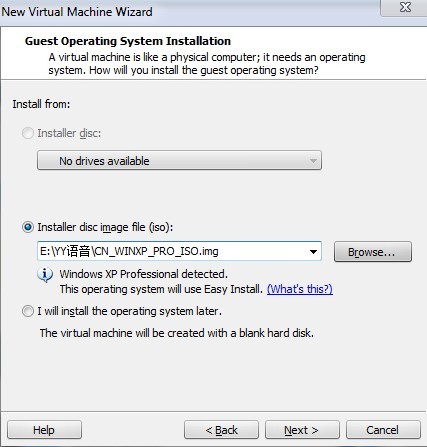Viewport: 427px width, 447px height.
Task: Click the Guest Operating System Installation heading
Action: click(128, 41)
